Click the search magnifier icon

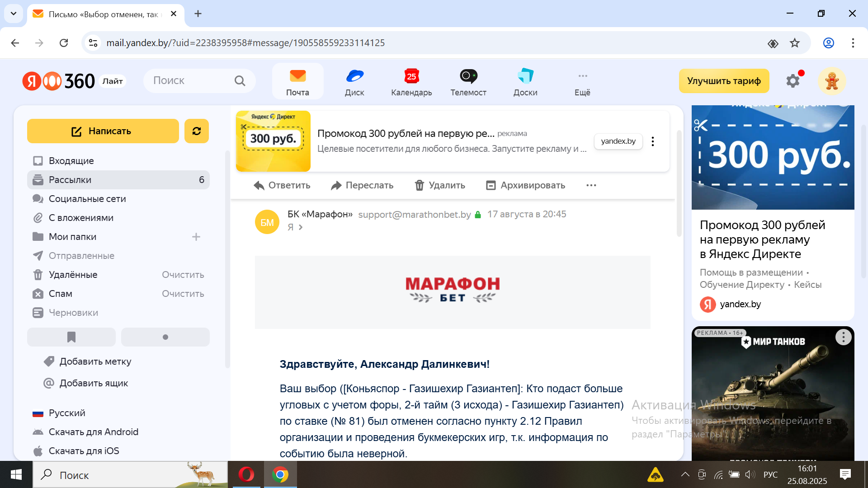[x=240, y=81]
